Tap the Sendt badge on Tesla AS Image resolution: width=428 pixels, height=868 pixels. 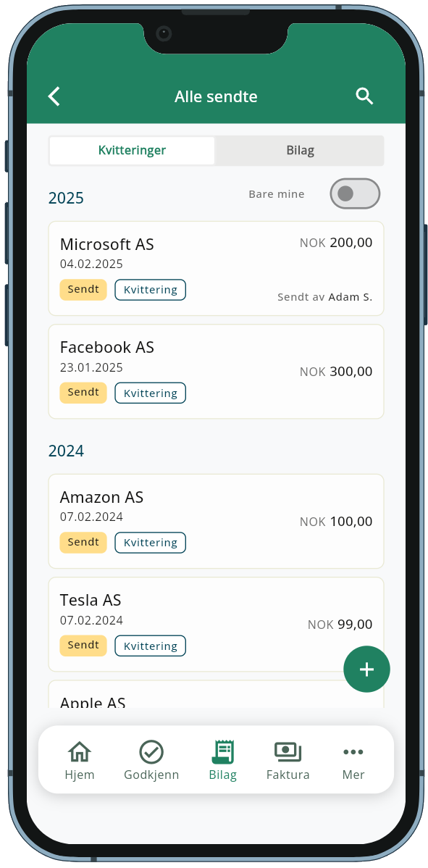pyautogui.click(x=83, y=646)
